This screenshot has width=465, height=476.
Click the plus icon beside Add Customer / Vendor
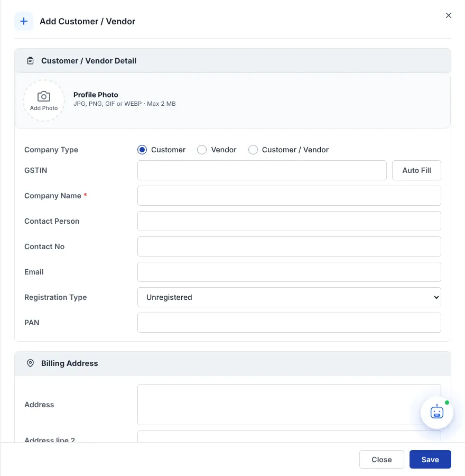tap(24, 21)
